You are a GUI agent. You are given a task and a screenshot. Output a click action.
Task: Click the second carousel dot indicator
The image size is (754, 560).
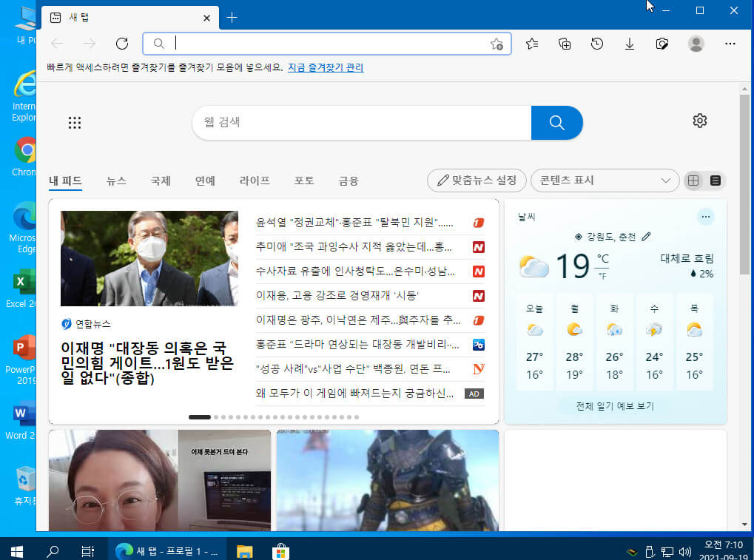pos(216,417)
